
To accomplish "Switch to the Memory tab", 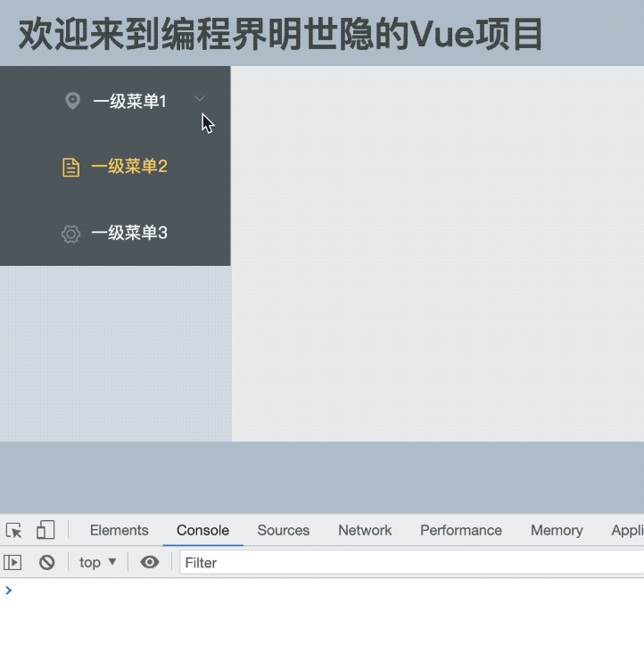I will pos(556,530).
